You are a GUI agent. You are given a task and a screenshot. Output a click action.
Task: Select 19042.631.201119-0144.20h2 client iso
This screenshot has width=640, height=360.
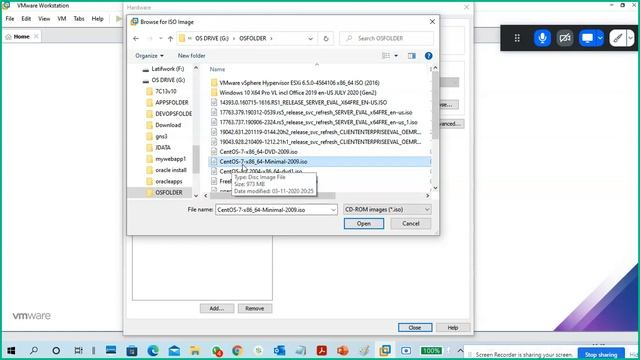click(x=320, y=132)
